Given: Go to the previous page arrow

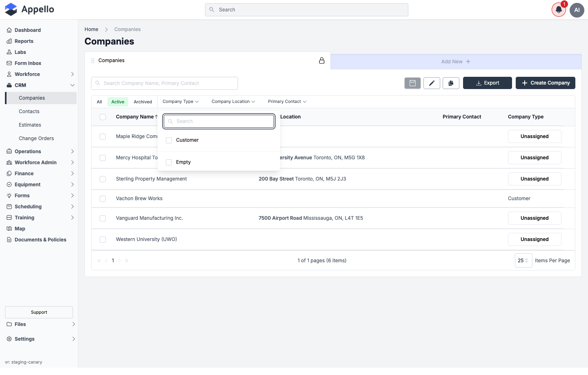Looking at the screenshot, I should click(106, 261).
